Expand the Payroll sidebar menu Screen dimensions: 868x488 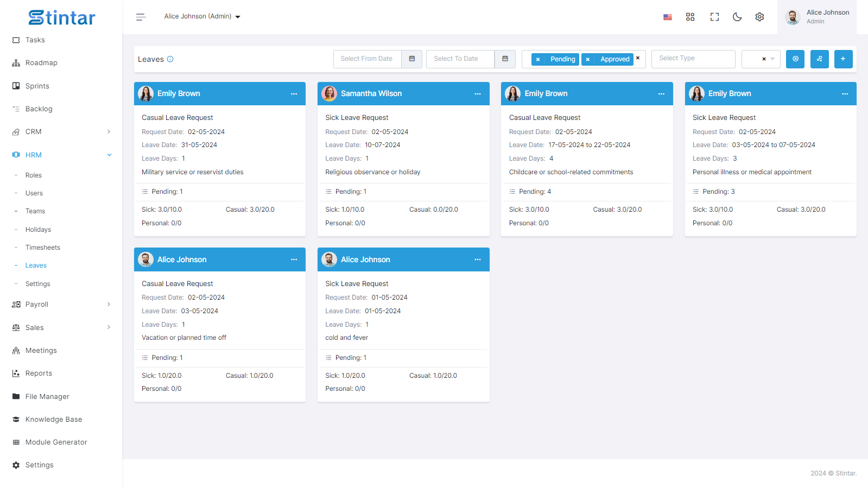click(x=61, y=305)
